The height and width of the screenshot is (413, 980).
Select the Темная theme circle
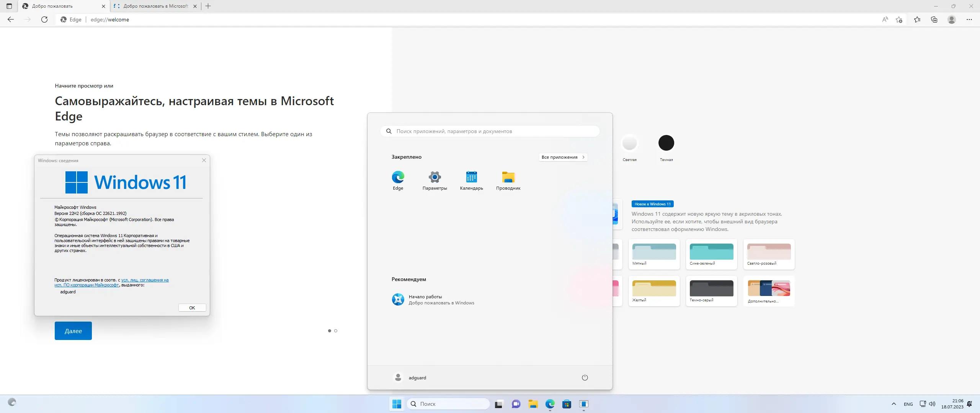(666, 143)
